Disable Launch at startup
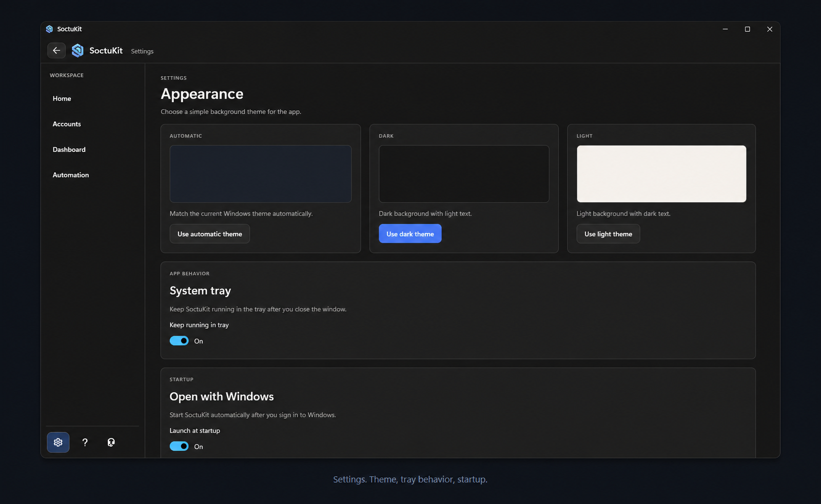The width and height of the screenshot is (821, 504). pyautogui.click(x=179, y=446)
